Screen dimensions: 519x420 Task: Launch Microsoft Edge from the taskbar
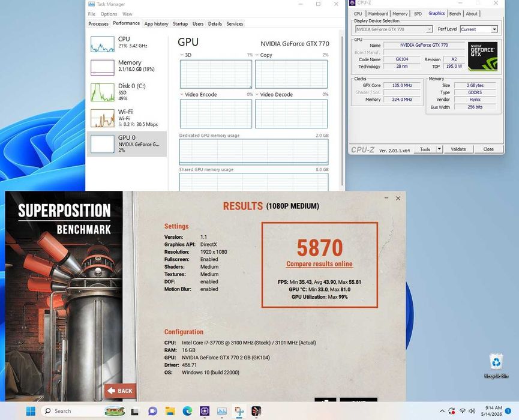[187, 412]
